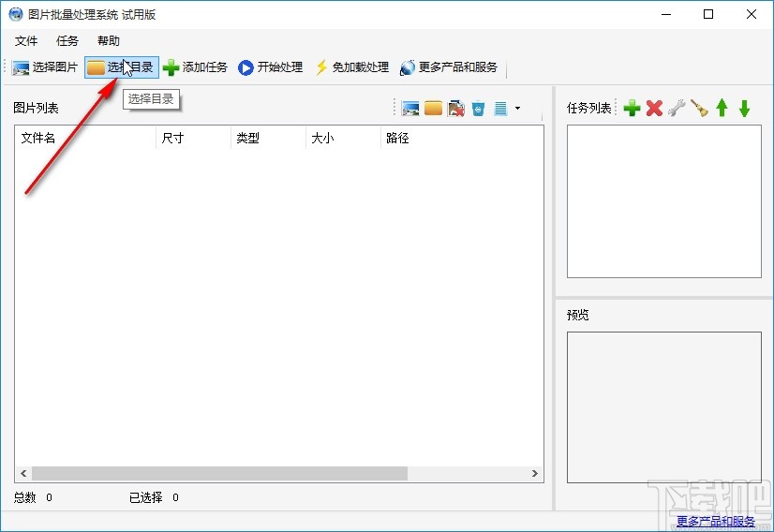The image size is (774, 532).
Task: Open the 任务 menu
Action: 67,41
